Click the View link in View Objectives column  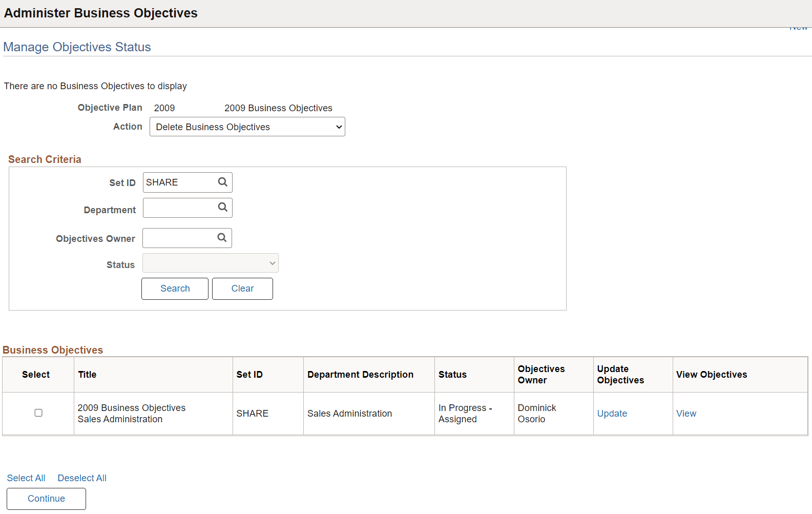686,414
